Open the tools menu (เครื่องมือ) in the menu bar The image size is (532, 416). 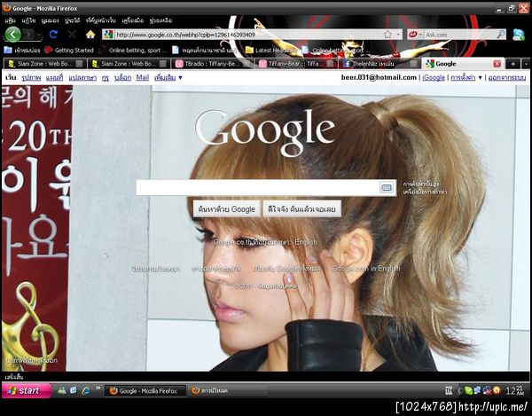[133, 20]
